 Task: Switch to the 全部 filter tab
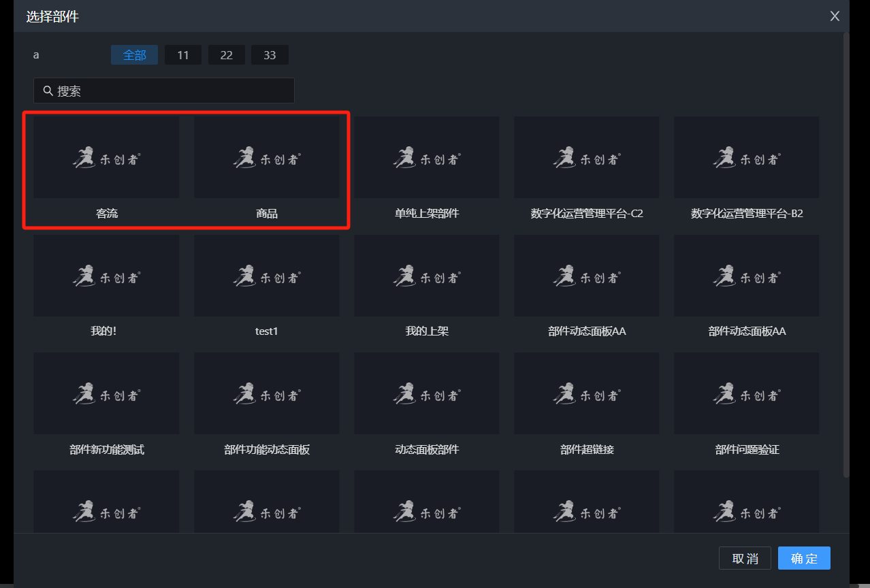pos(134,55)
